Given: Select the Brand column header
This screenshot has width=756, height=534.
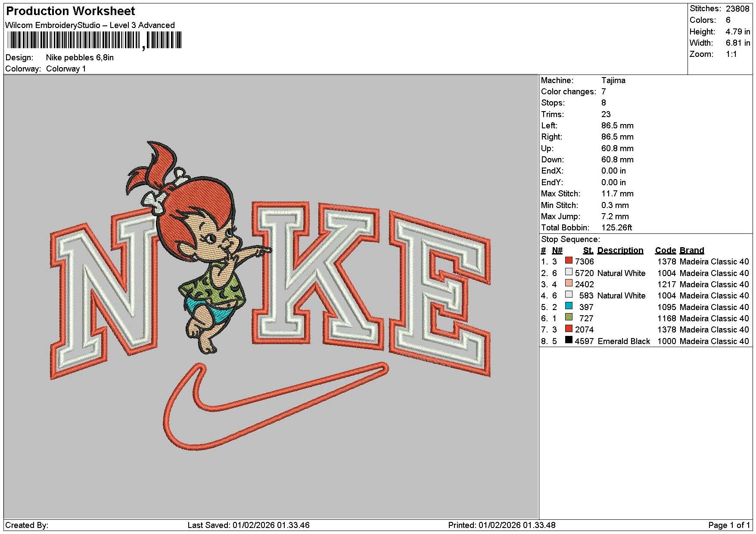Looking at the screenshot, I should (x=692, y=251).
